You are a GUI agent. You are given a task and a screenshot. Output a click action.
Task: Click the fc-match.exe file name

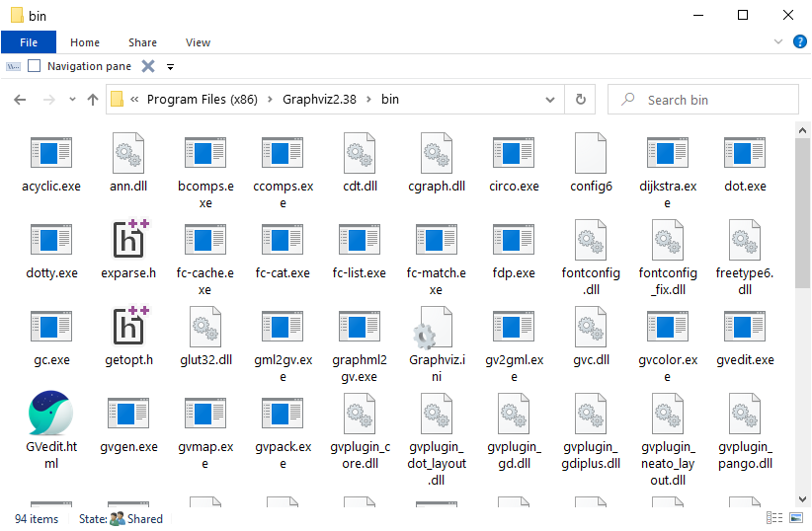436,281
